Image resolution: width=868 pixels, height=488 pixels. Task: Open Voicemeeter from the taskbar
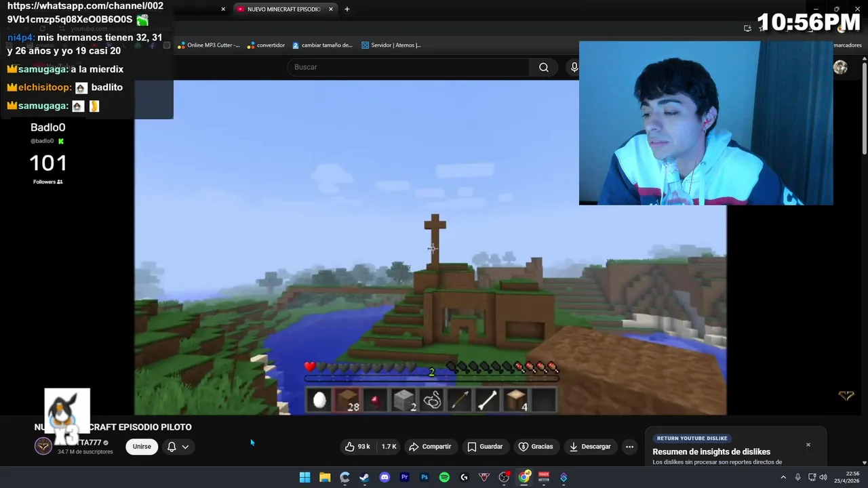[544, 477]
